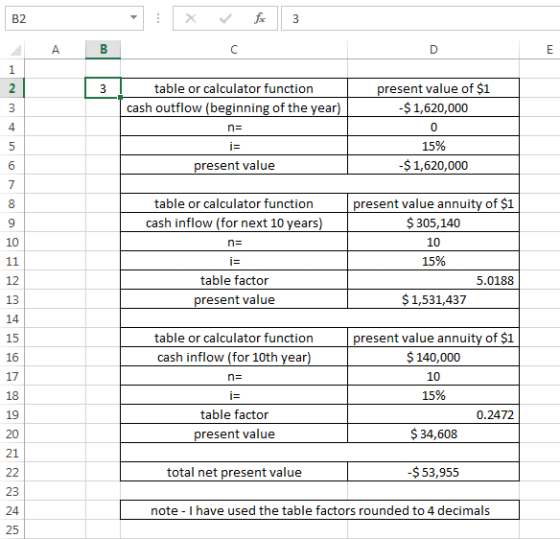
Task: Click cell C19 'table factor' label
Action: (x=234, y=414)
